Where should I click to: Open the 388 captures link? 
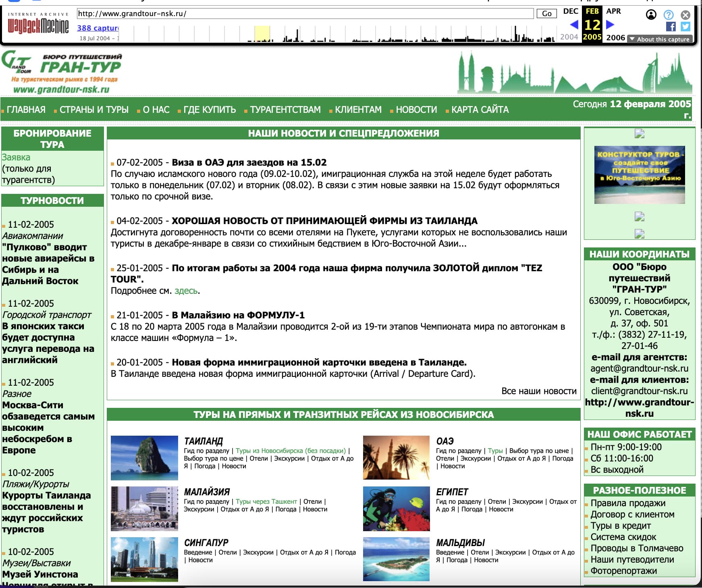click(98, 28)
